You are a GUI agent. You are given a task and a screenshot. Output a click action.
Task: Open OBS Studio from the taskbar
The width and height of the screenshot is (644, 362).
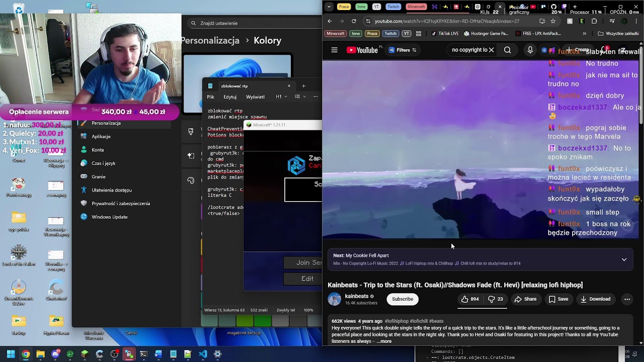coord(114,354)
